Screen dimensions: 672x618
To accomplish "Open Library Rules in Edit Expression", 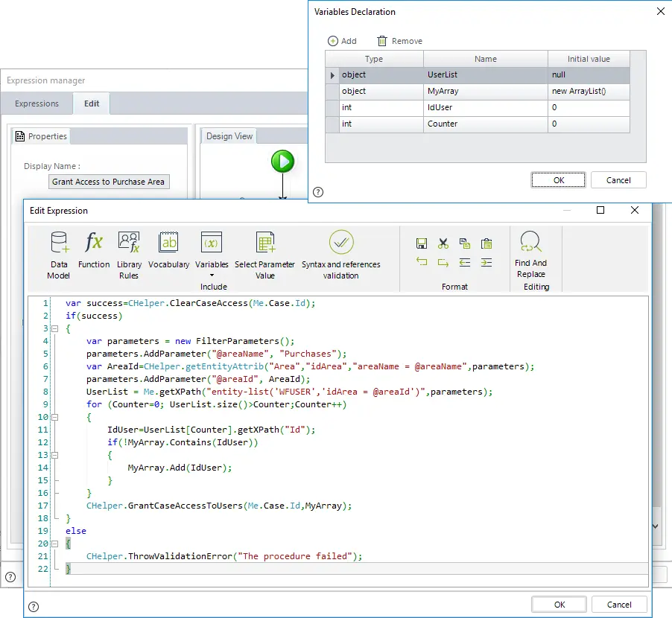I will (129, 255).
